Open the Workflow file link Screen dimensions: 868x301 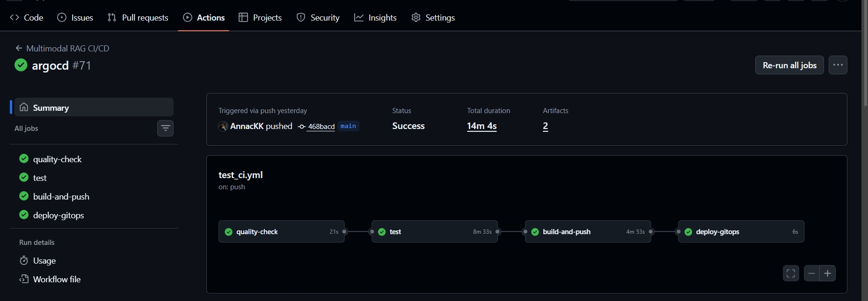(57, 279)
